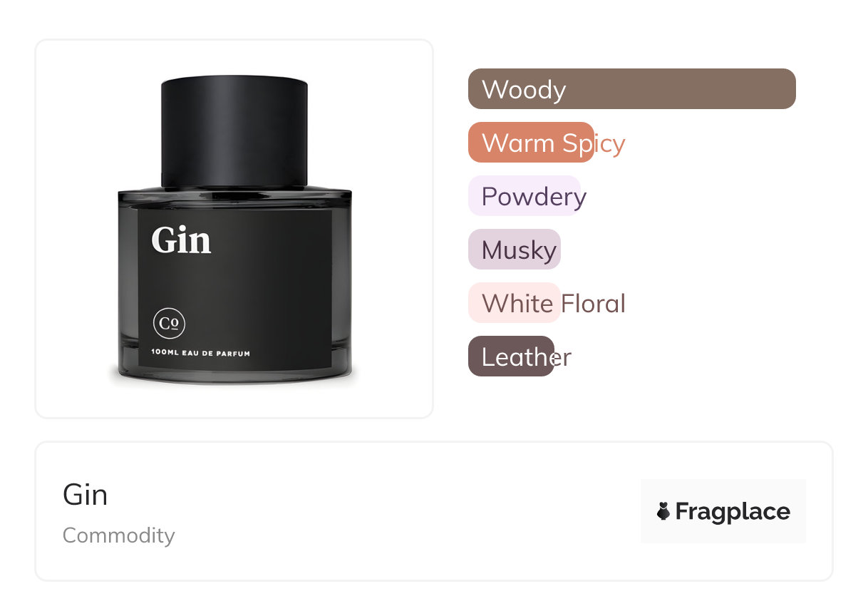The width and height of the screenshot is (868, 616).
Task: Choose the Powdery accord bar
Action: 525,196
